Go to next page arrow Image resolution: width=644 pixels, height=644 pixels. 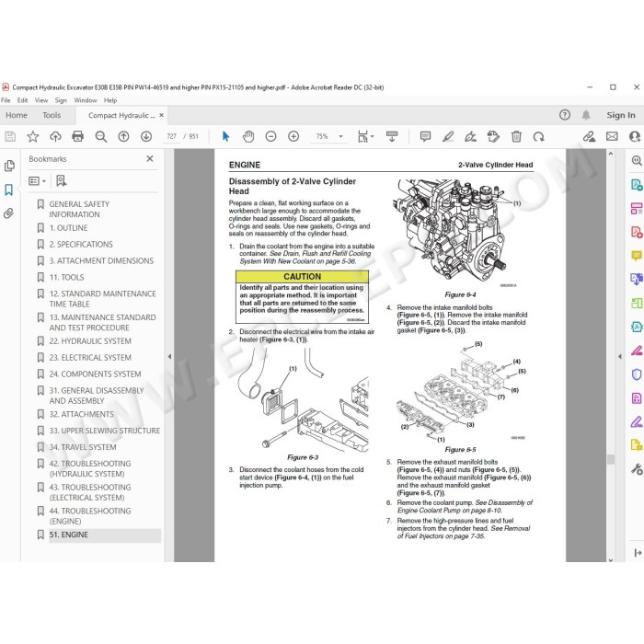coord(146,136)
